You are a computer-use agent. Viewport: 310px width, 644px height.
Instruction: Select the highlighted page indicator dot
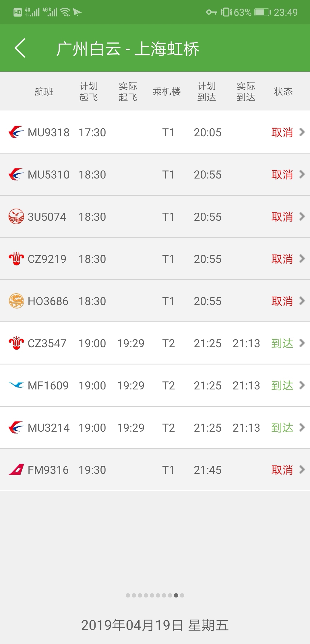pos(176,595)
